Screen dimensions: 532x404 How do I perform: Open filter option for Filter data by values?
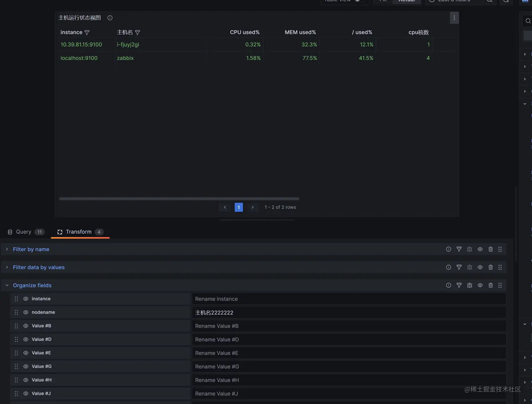click(x=459, y=267)
